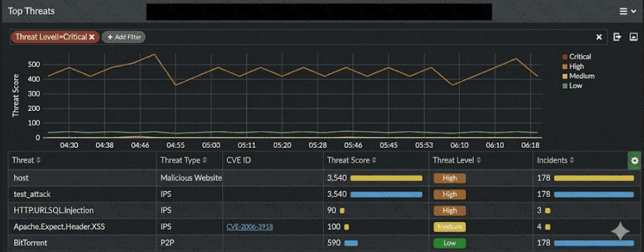The height and width of the screenshot is (252, 644).
Task: Click the High badge in test_attack row
Action: (x=449, y=194)
